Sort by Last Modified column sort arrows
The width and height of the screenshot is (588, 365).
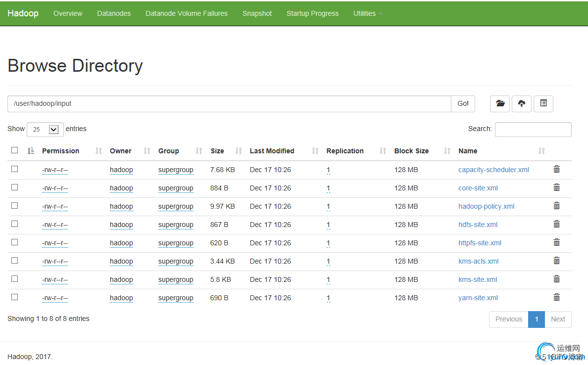315,151
